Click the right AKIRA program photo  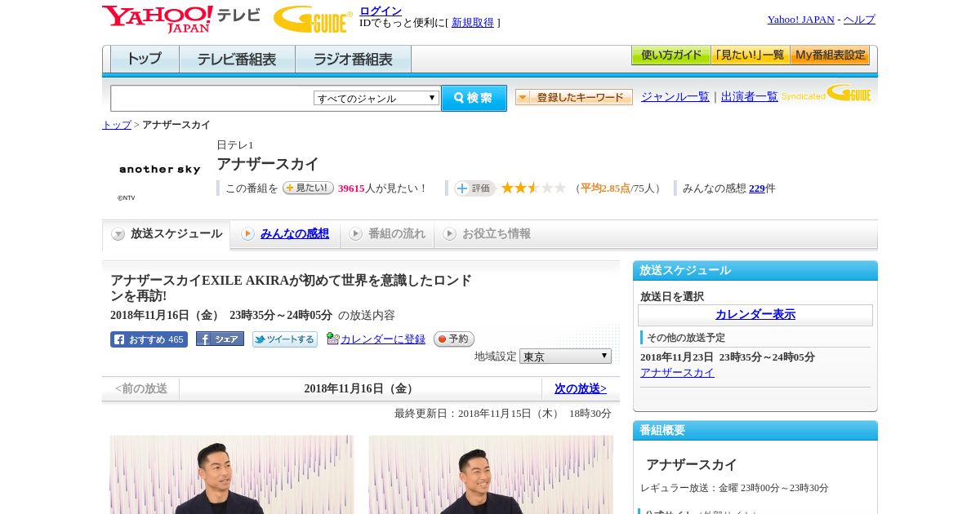pos(491,474)
